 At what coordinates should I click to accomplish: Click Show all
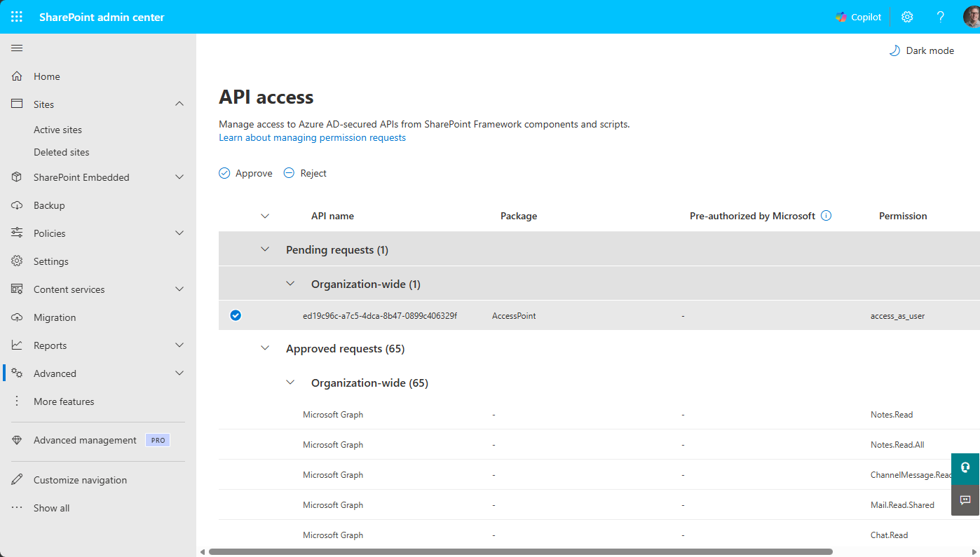(51, 508)
